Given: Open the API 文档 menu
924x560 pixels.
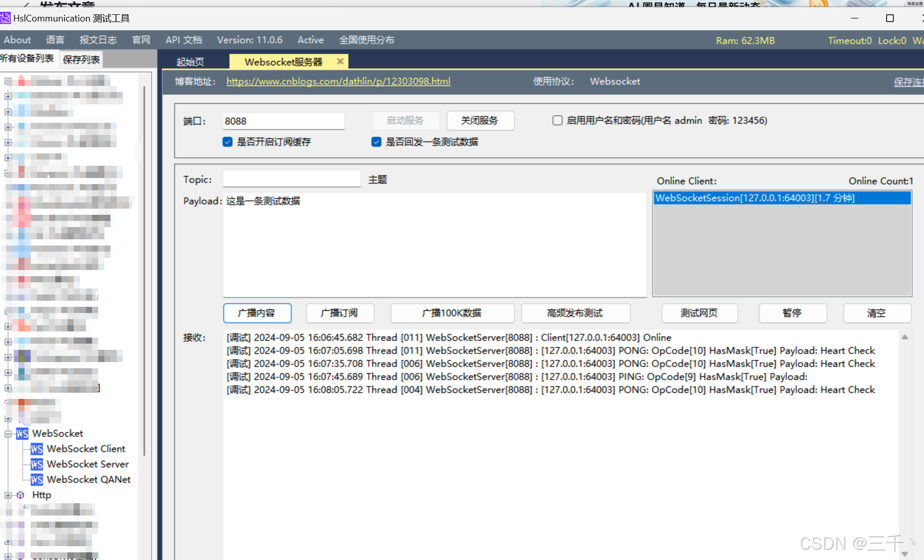Looking at the screenshot, I should [x=183, y=40].
